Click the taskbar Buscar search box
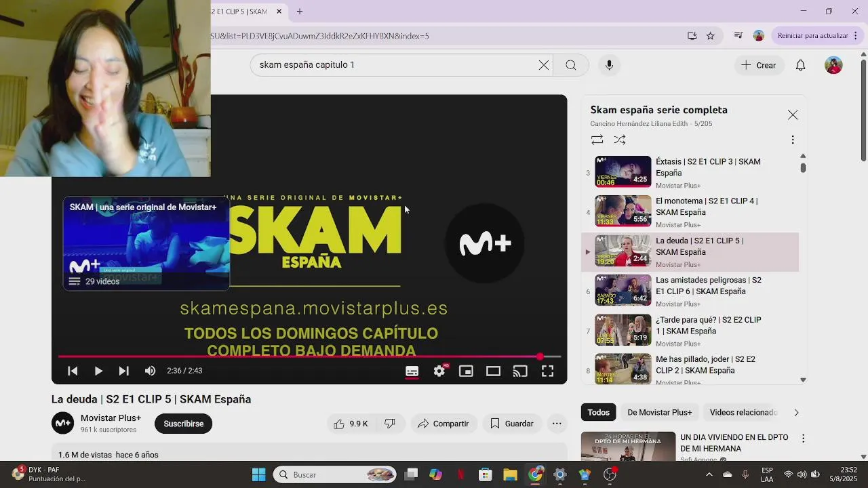The width and height of the screenshot is (868, 488). tap(336, 474)
